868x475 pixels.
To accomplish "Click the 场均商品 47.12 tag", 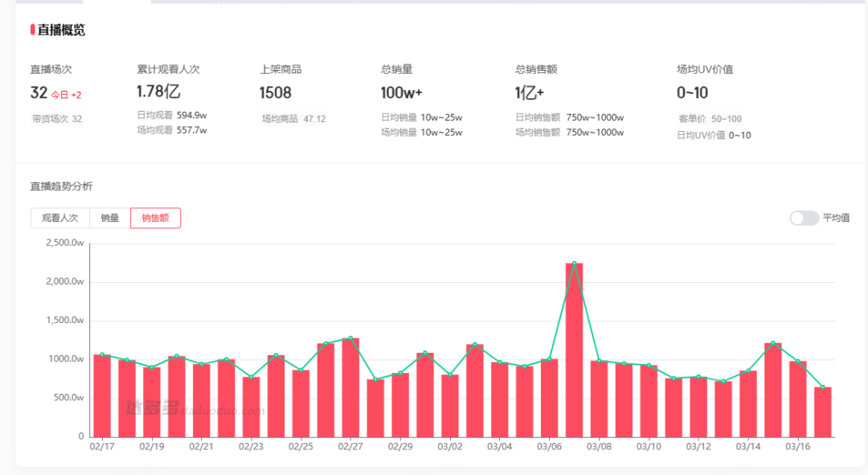I will (293, 119).
